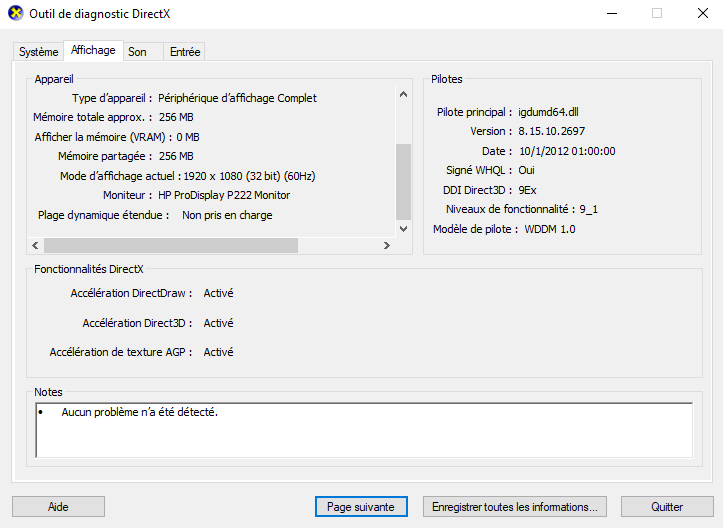Image resolution: width=723 pixels, height=528 pixels.
Task: Go to the Entrée tab
Action: [184, 52]
